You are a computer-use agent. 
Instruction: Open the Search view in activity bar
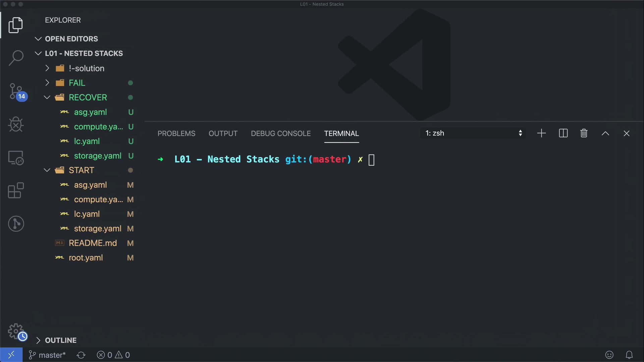(x=16, y=58)
